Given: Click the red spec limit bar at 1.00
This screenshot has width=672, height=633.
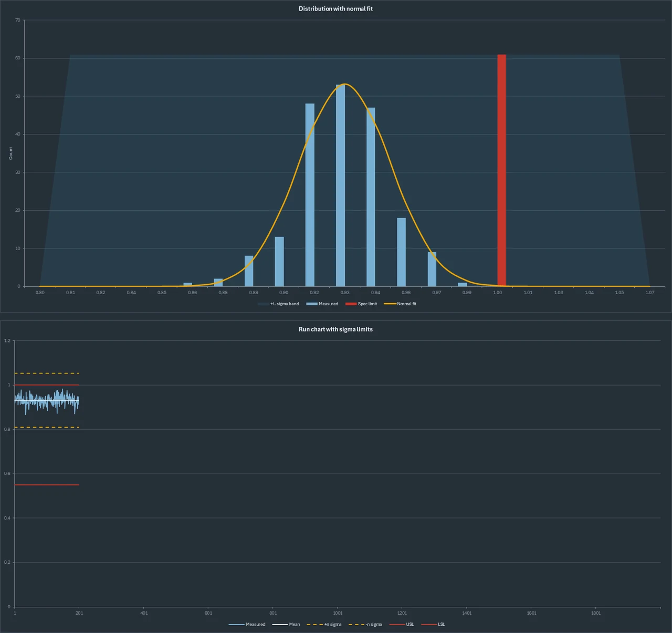Looking at the screenshot, I should click(502, 170).
